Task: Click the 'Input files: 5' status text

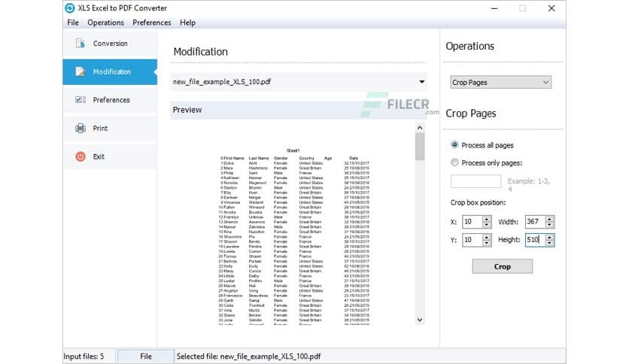Action: pos(84,356)
